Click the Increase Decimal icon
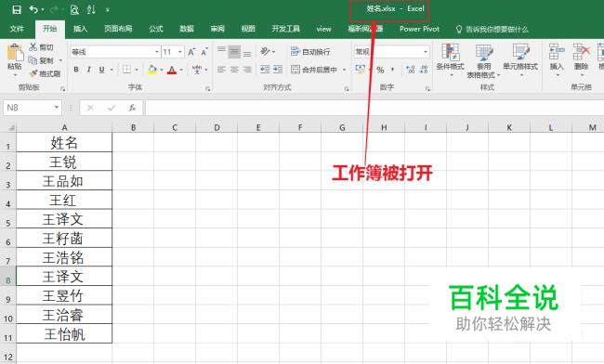The height and width of the screenshot is (364, 604). 410,70
